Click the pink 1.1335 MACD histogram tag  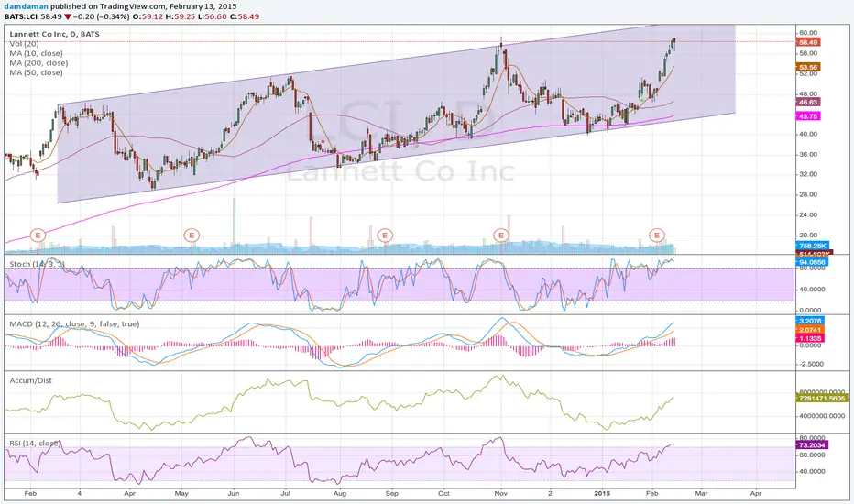coord(810,338)
